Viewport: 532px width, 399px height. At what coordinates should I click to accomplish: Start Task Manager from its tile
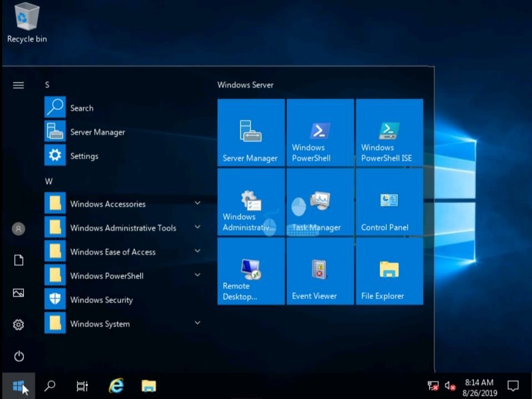320,201
